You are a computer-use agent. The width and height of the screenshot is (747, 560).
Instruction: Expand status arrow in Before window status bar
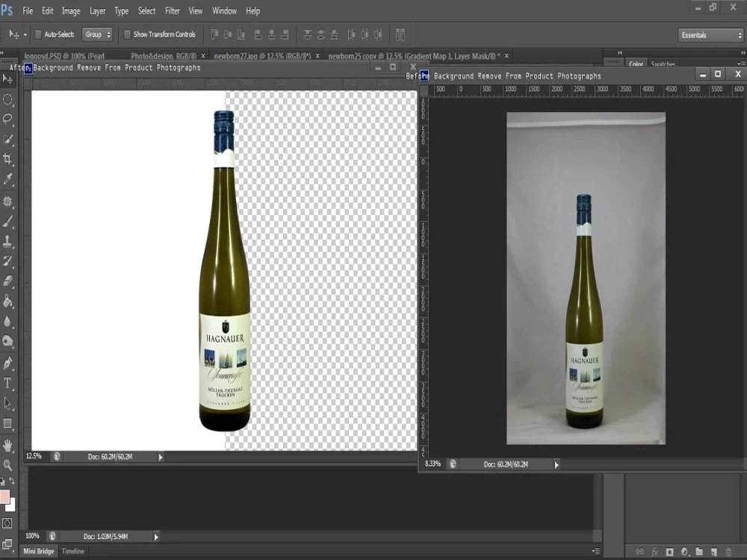pos(557,464)
